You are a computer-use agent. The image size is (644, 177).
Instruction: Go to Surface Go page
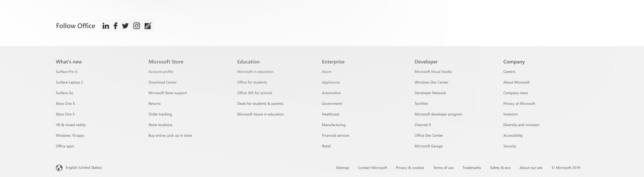click(x=64, y=93)
